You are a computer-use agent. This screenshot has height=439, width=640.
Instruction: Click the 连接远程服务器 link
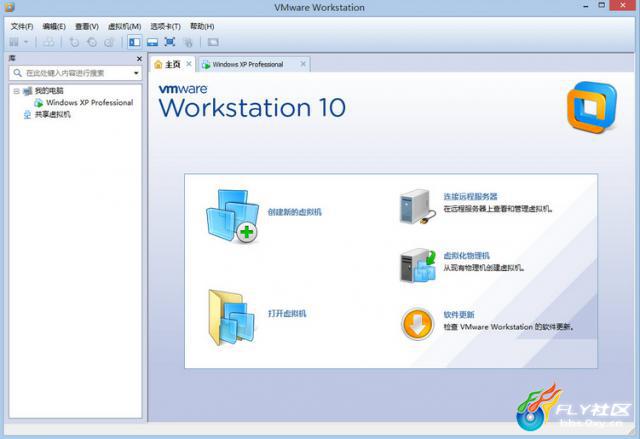(x=471, y=197)
